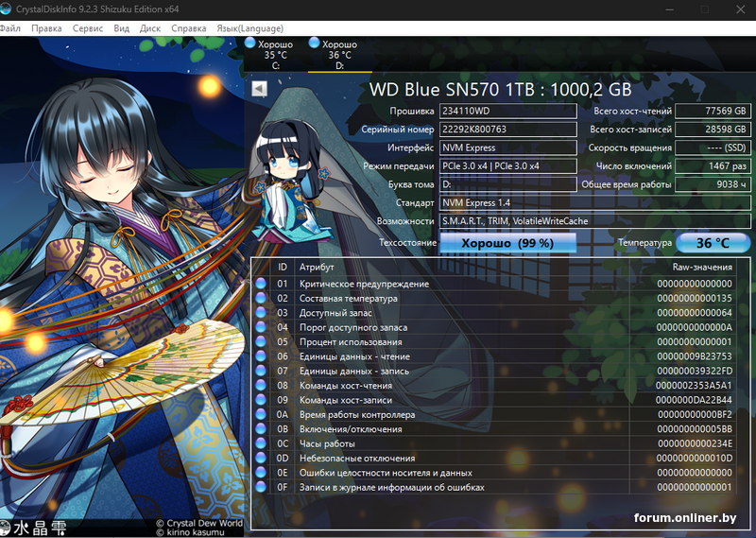The image size is (756, 538).
Task: Click status icon for Порог доступного запаса
Action: tap(261, 326)
